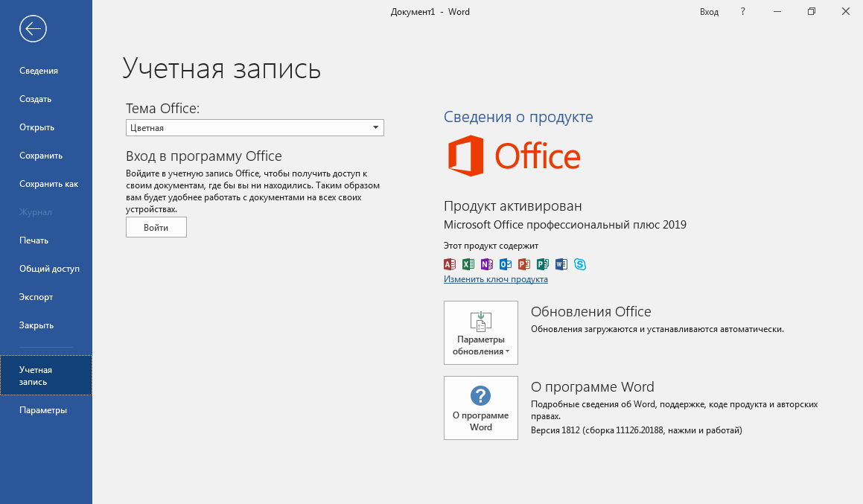Image resolution: width=863 pixels, height=504 pixels.
Task: Select Сведения in the left menu
Action: (x=39, y=71)
